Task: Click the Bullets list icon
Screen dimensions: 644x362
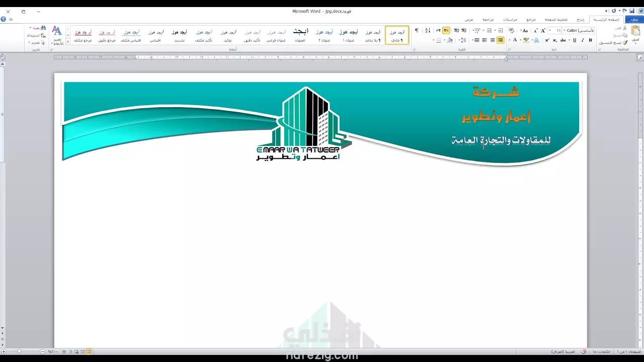Action: coord(500,31)
